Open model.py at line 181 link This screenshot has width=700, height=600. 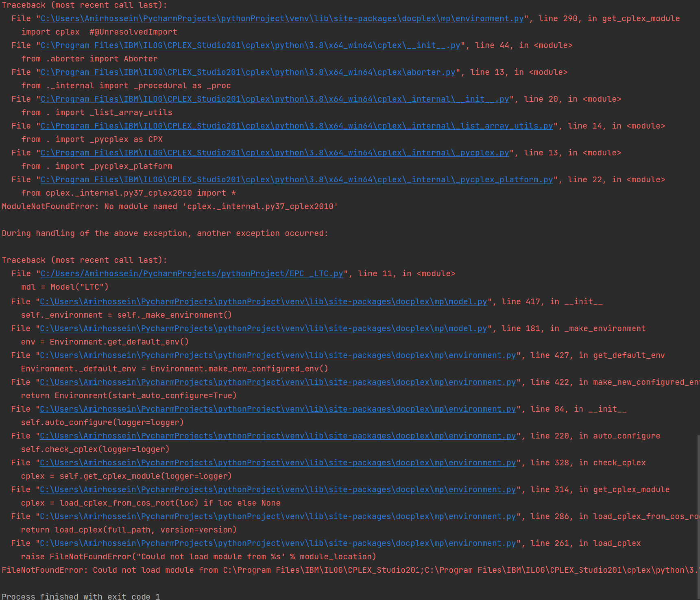tap(262, 328)
